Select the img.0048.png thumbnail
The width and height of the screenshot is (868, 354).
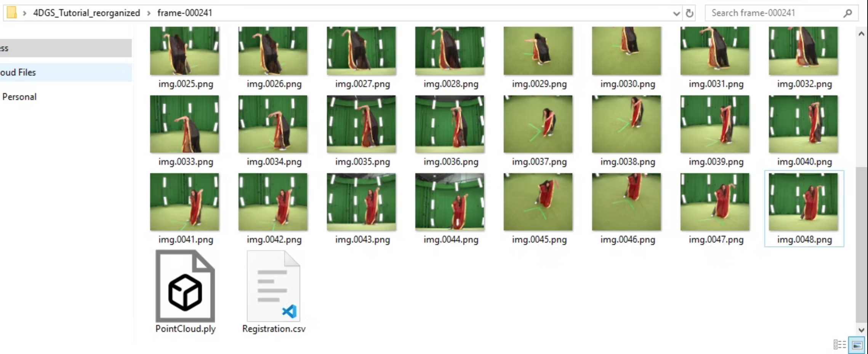(x=803, y=202)
